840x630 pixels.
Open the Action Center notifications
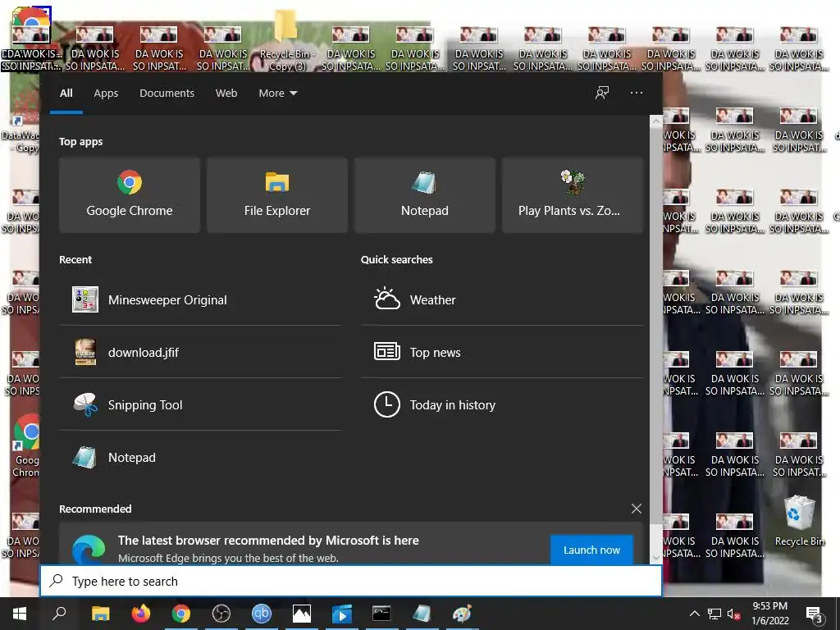pyautogui.click(x=815, y=614)
